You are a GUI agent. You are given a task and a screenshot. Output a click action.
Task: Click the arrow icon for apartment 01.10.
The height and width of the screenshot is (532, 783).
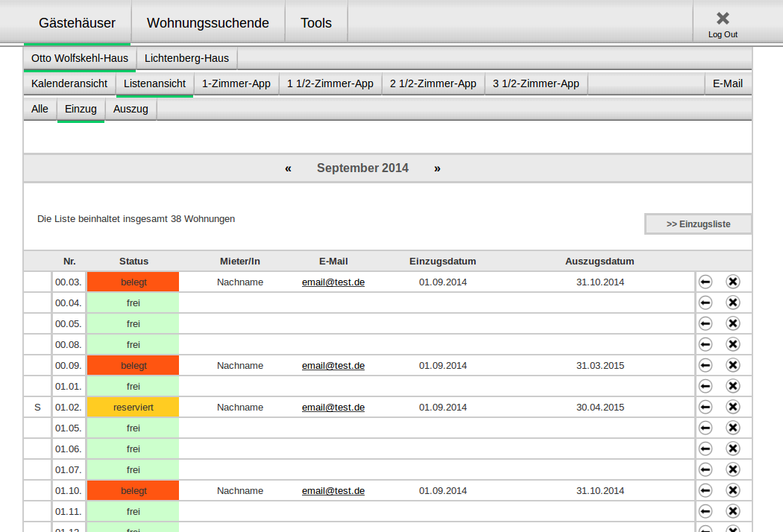tap(705, 490)
